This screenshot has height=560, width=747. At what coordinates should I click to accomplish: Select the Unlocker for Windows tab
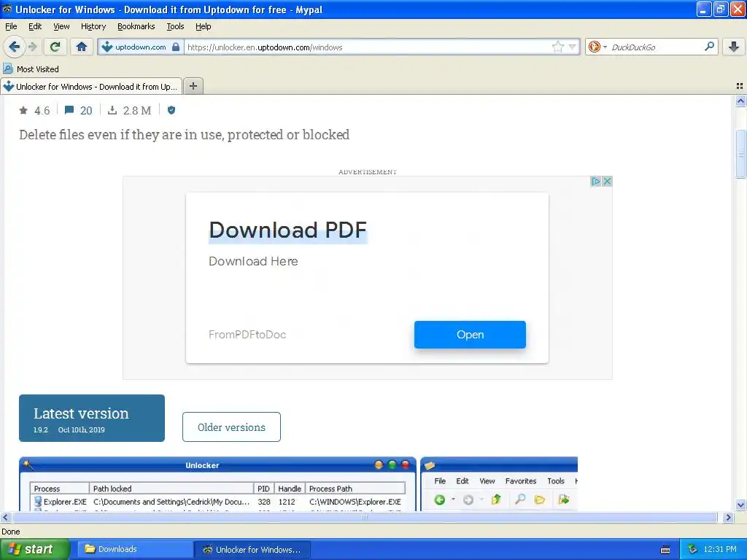tap(91, 87)
